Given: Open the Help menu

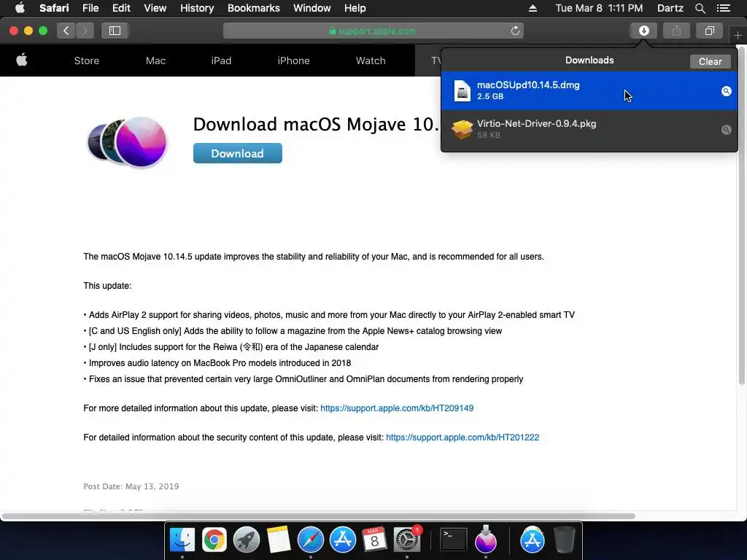Looking at the screenshot, I should point(355,8).
